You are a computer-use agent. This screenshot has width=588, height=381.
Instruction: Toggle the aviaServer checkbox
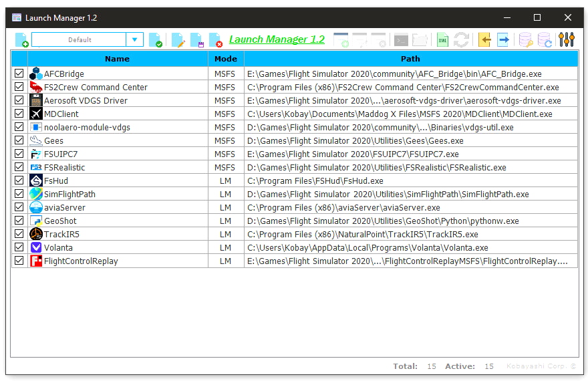tap(19, 207)
